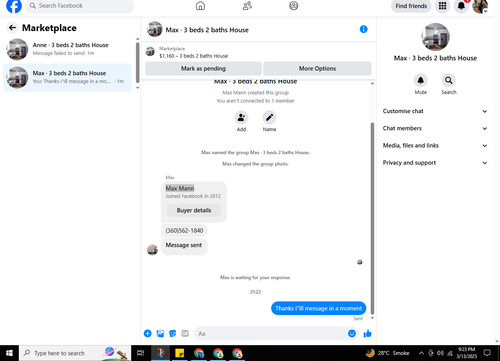Show hidden system tray icons

pyautogui.click(x=421, y=353)
